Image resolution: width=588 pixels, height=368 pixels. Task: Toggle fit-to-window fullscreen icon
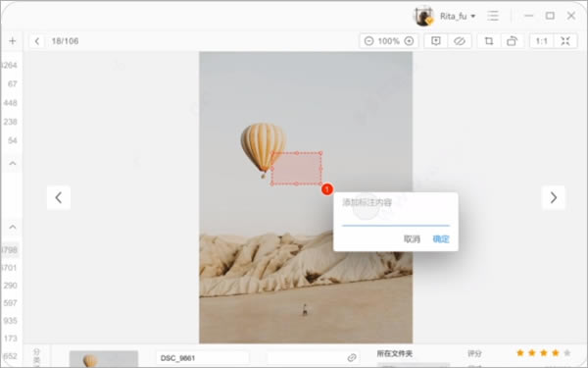[565, 41]
